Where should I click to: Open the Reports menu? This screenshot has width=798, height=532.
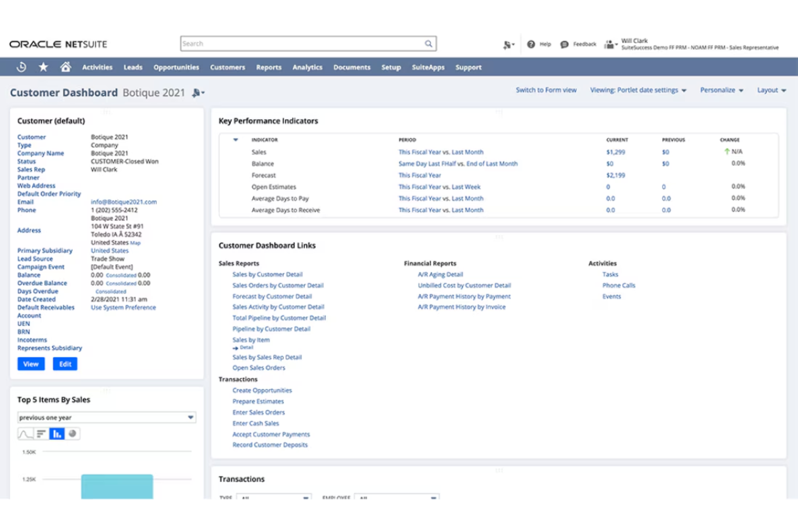click(x=269, y=67)
